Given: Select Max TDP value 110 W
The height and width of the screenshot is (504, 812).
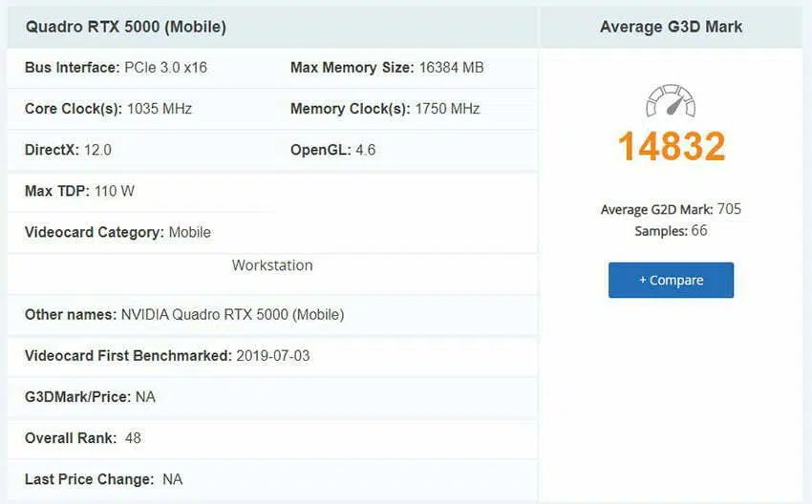Looking at the screenshot, I should (115, 192).
